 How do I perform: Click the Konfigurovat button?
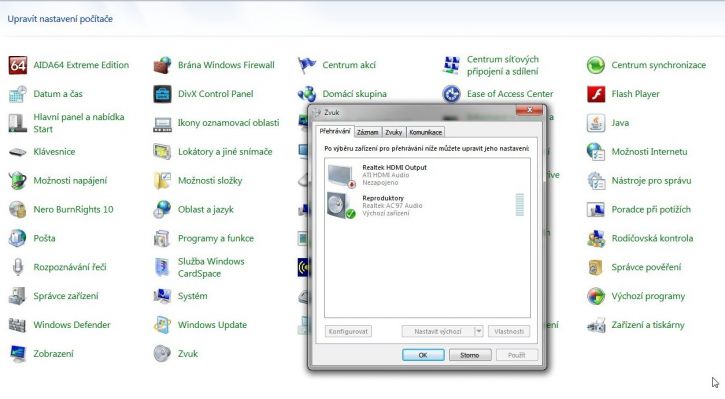coord(348,331)
